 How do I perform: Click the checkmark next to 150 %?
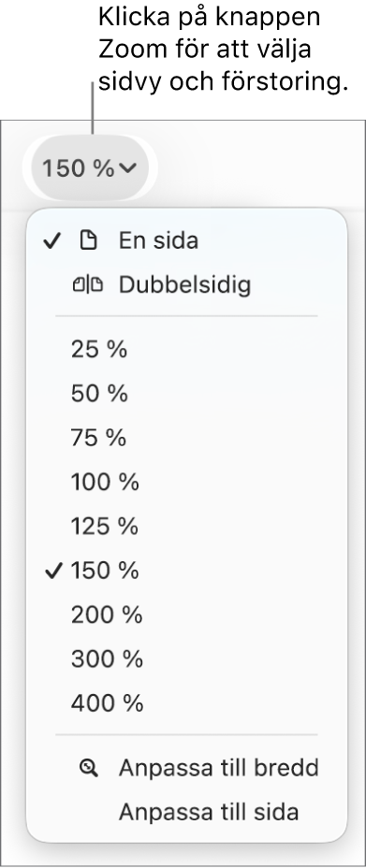tap(53, 571)
